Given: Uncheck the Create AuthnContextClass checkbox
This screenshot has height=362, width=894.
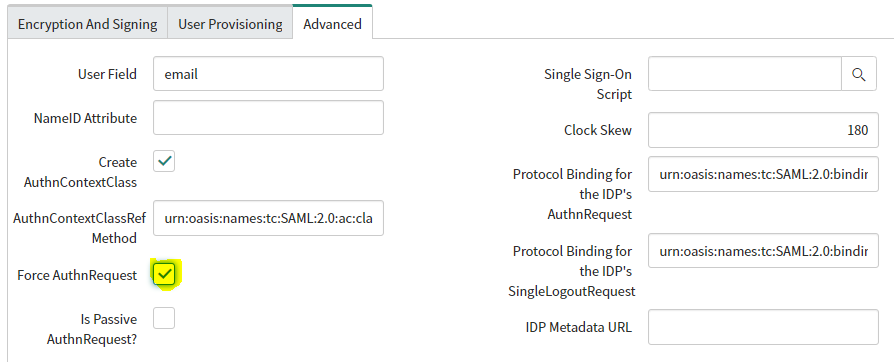Looking at the screenshot, I should 164,161.
